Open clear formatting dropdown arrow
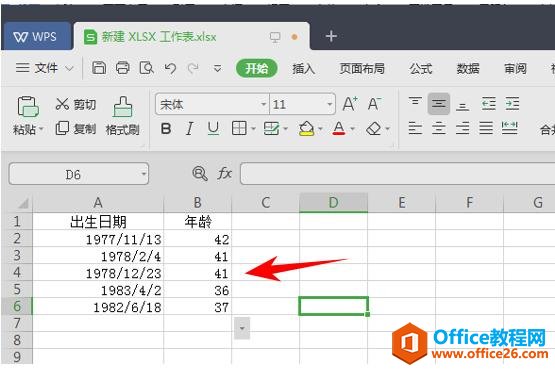Image resolution: width=555 pixels, height=371 pixels. point(388,129)
